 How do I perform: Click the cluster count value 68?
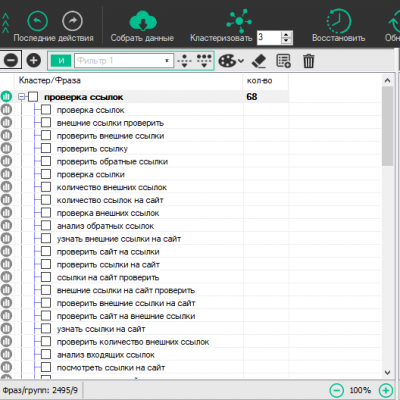[252, 97]
